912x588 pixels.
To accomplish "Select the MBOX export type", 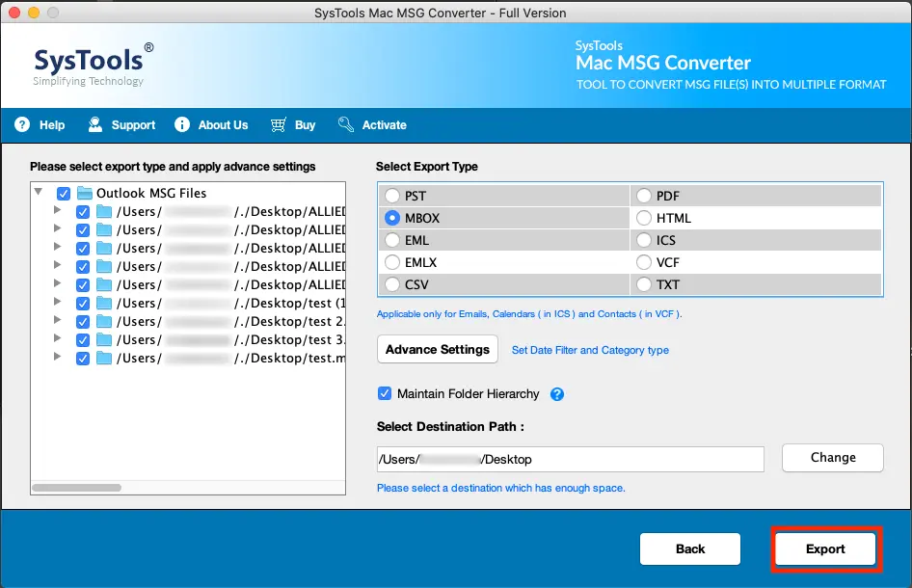I will (x=392, y=218).
